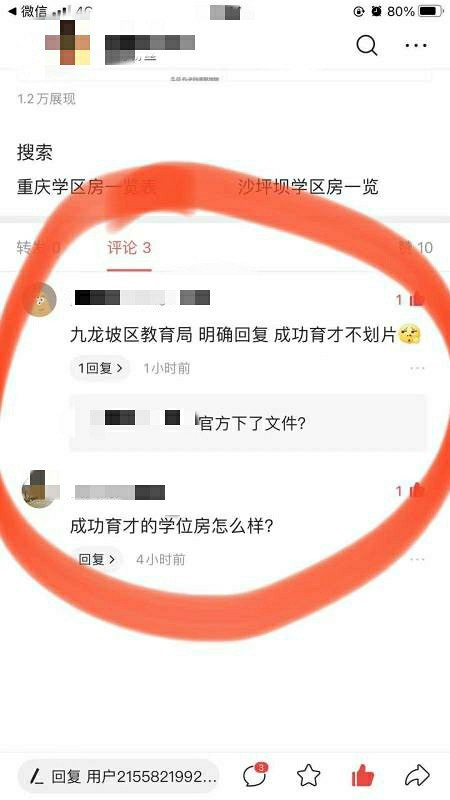Tap 回复 chevron under second comment
The width and height of the screenshot is (450, 800).
tap(97, 560)
